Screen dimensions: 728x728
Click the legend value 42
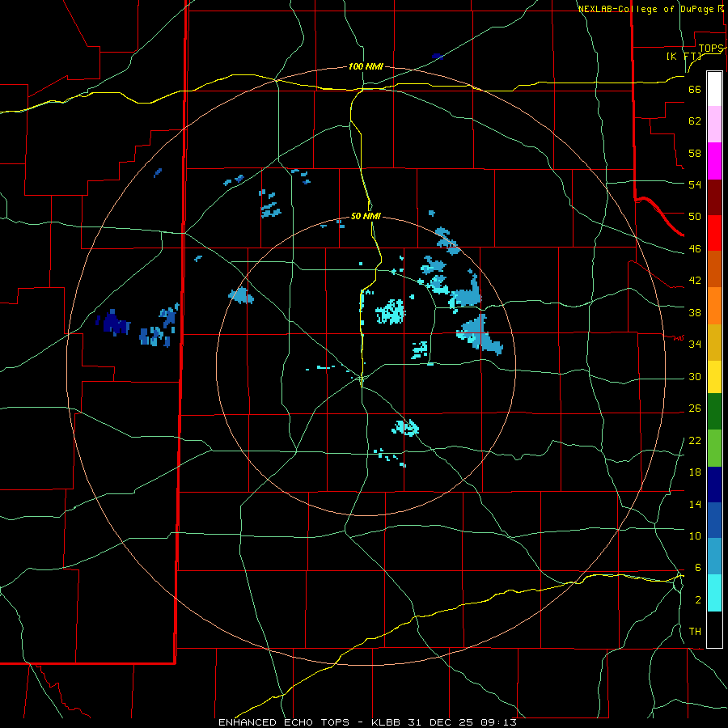[695, 281]
